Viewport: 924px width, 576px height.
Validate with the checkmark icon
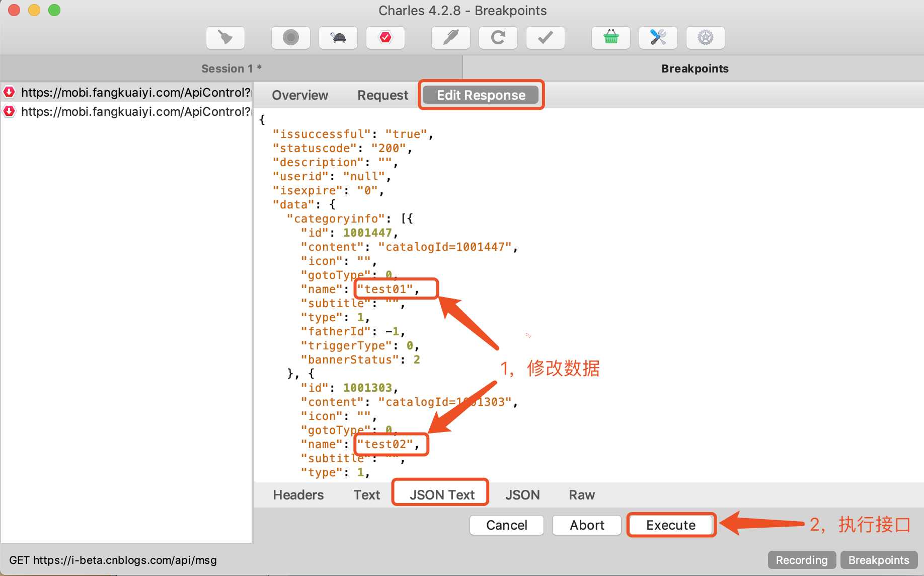546,38
